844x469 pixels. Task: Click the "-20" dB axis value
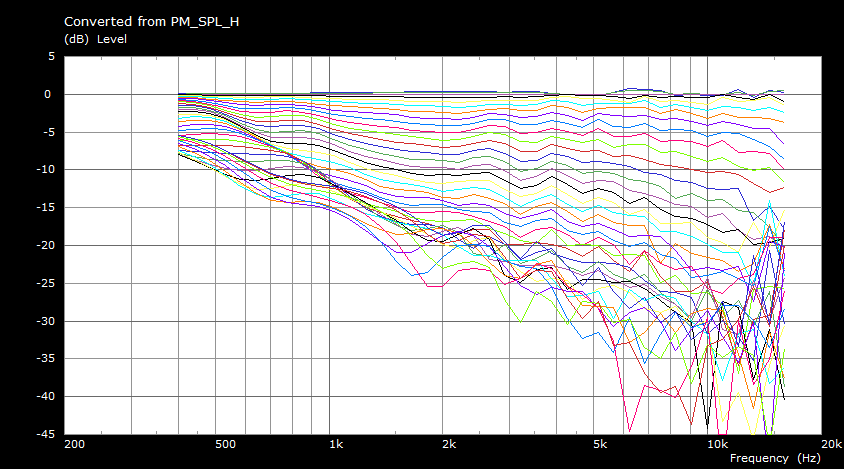45,245
